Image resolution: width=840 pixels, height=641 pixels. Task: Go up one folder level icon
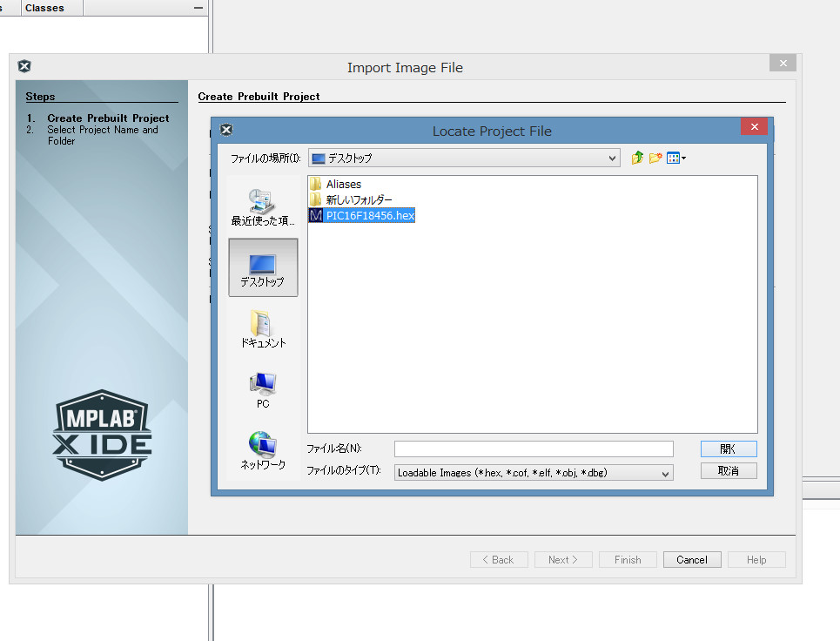point(637,159)
